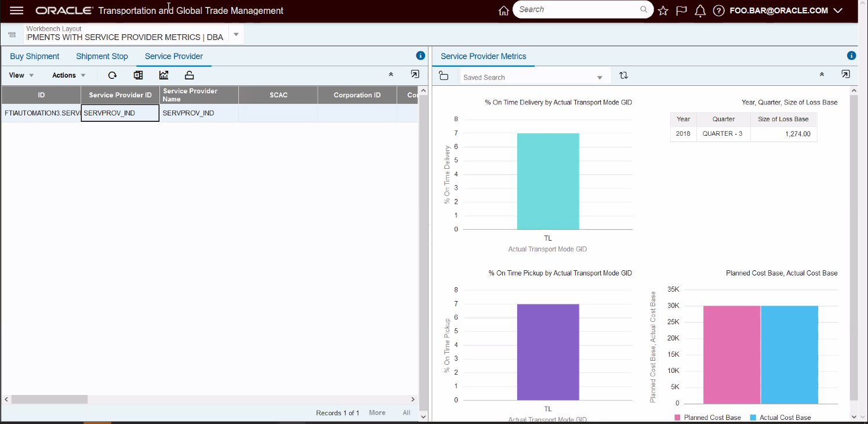Screen dimensions: 868x424
Task: Click the purple On Time Pickup bar
Action: 548,352
